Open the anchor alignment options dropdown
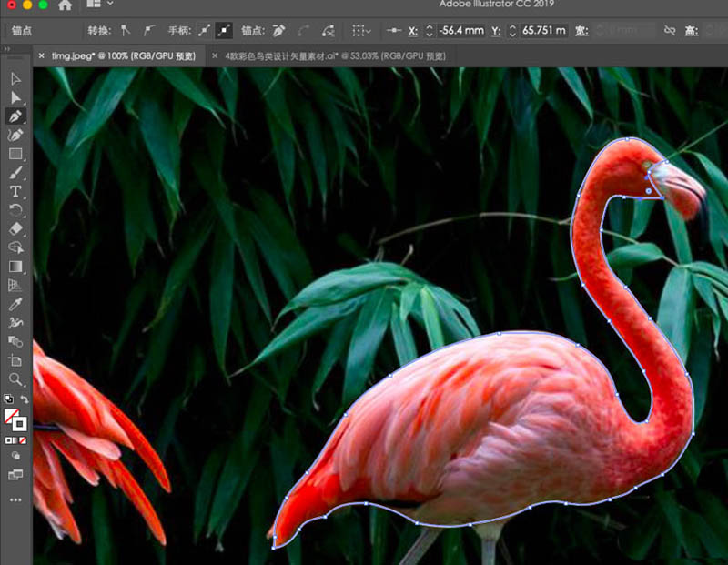The width and height of the screenshot is (728, 565). pos(361,30)
